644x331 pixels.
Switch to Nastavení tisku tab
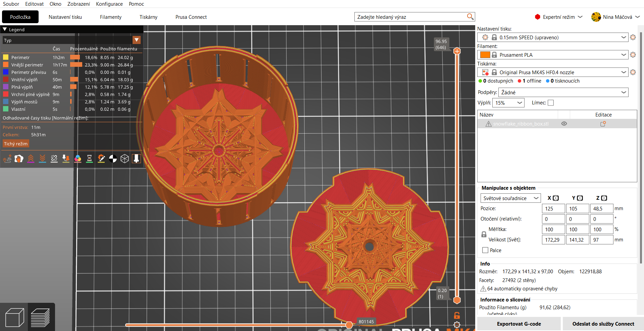(65, 17)
